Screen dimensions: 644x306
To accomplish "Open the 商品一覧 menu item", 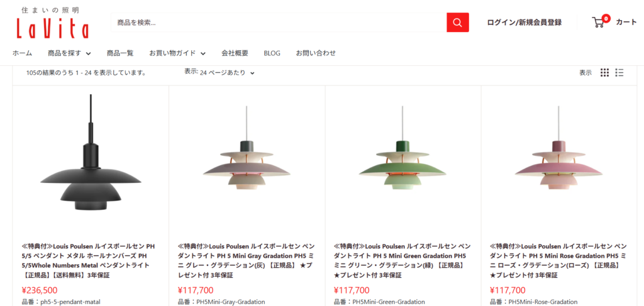I will (x=120, y=53).
